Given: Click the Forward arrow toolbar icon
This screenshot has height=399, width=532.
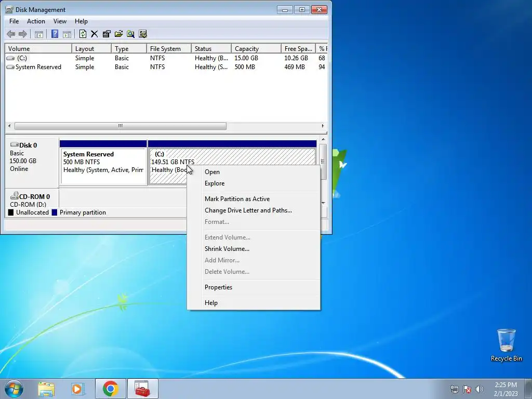Looking at the screenshot, I should (23, 34).
